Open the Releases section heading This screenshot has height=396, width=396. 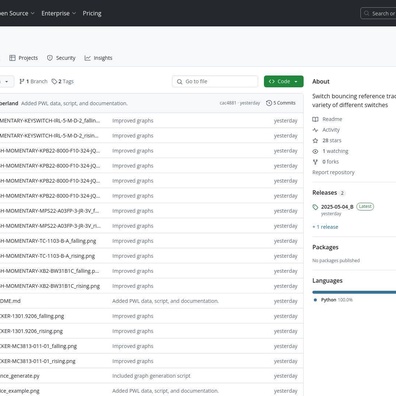(325, 193)
